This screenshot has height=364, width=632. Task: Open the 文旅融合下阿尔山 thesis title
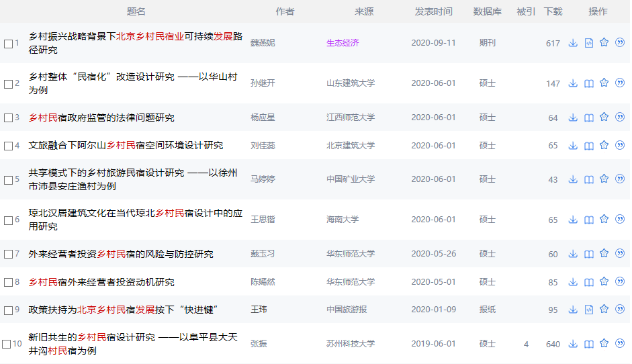point(126,146)
